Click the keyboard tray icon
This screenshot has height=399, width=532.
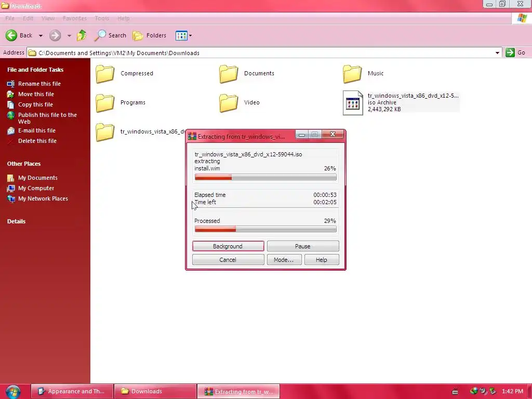pos(455,392)
